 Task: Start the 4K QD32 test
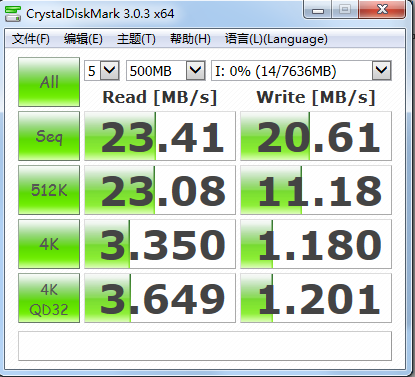click(x=49, y=298)
